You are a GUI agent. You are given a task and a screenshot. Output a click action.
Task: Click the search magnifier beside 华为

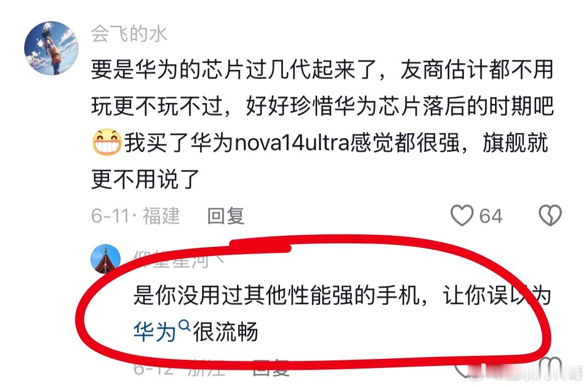184,326
